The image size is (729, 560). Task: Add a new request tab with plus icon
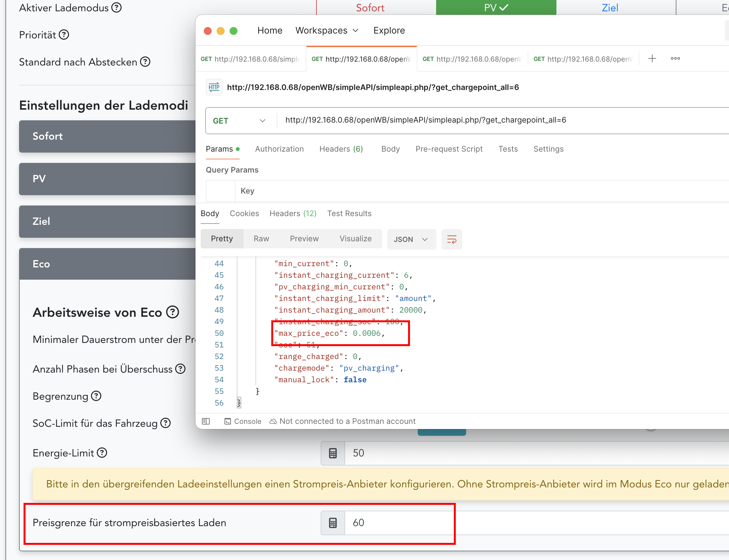[x=652, y=59]
